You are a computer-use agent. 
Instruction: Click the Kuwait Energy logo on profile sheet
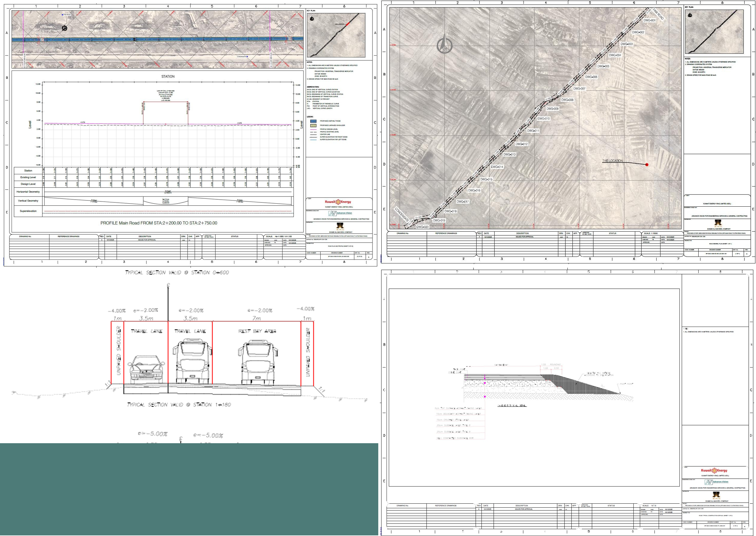[x=338, y=202]
